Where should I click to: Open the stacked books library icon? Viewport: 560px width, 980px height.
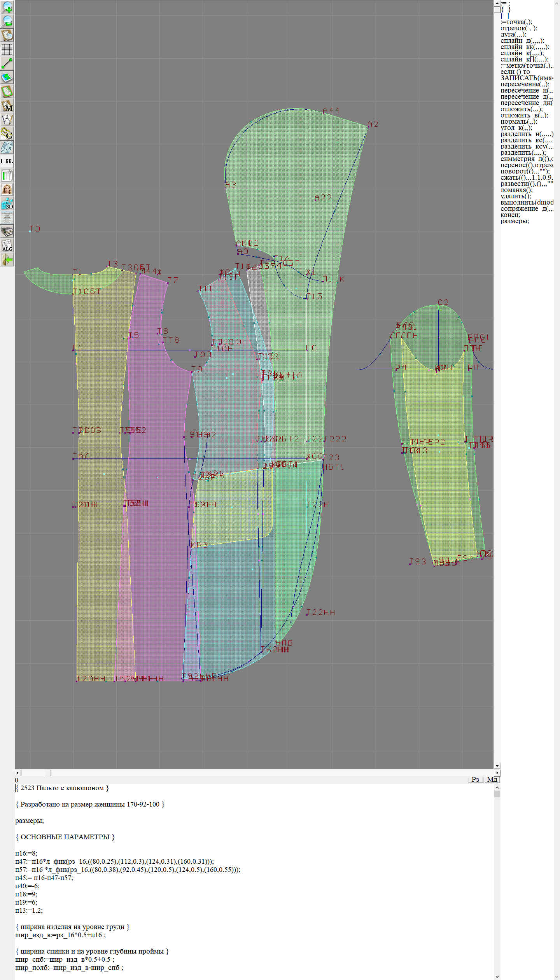point(7,231)
